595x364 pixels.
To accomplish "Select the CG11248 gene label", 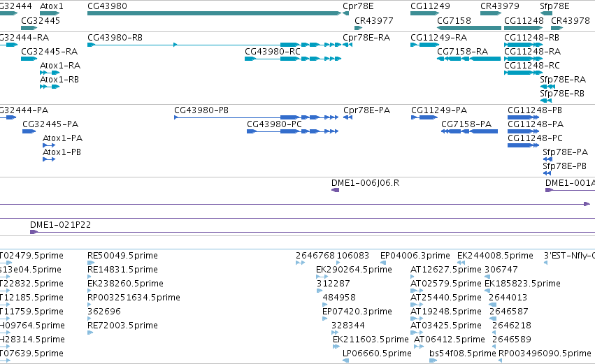I will [524, 21].
